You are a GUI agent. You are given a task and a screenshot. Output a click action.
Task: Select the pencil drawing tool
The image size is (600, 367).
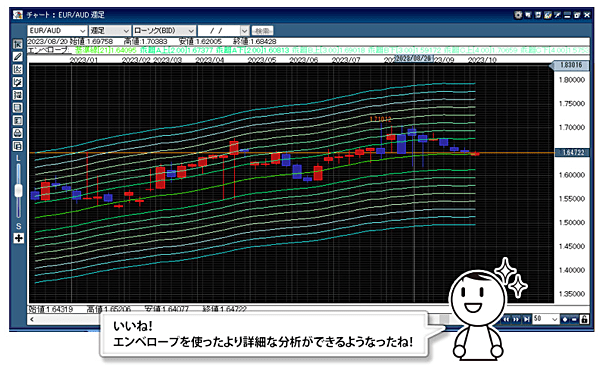point(18,57)
